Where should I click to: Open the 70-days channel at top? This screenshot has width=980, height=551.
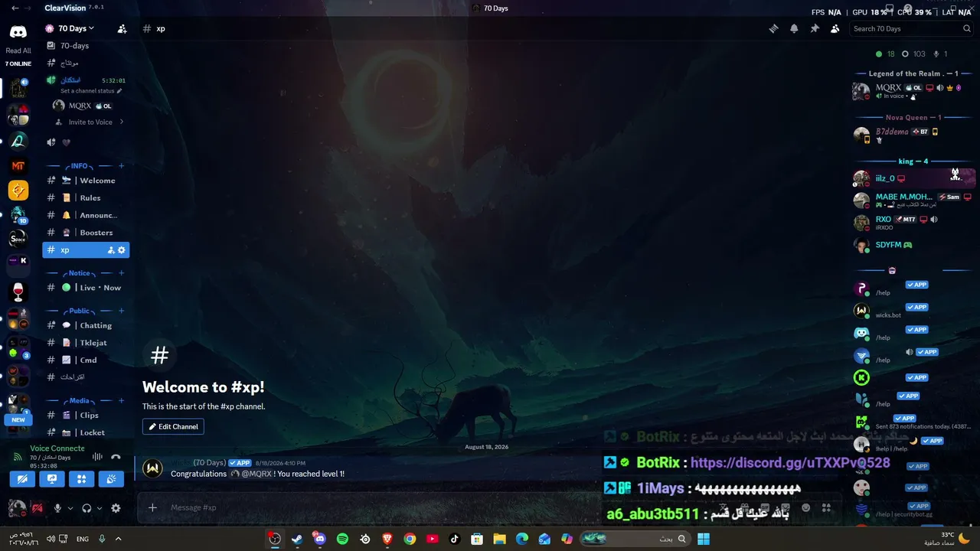coord(86,46)
